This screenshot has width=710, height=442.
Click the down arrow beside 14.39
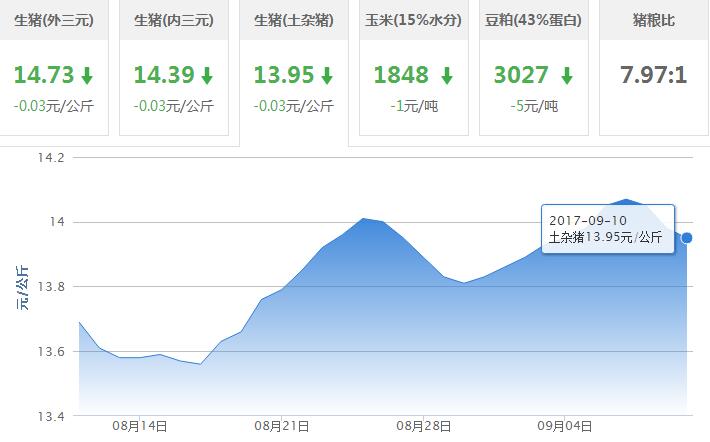[x=207, y=76]
